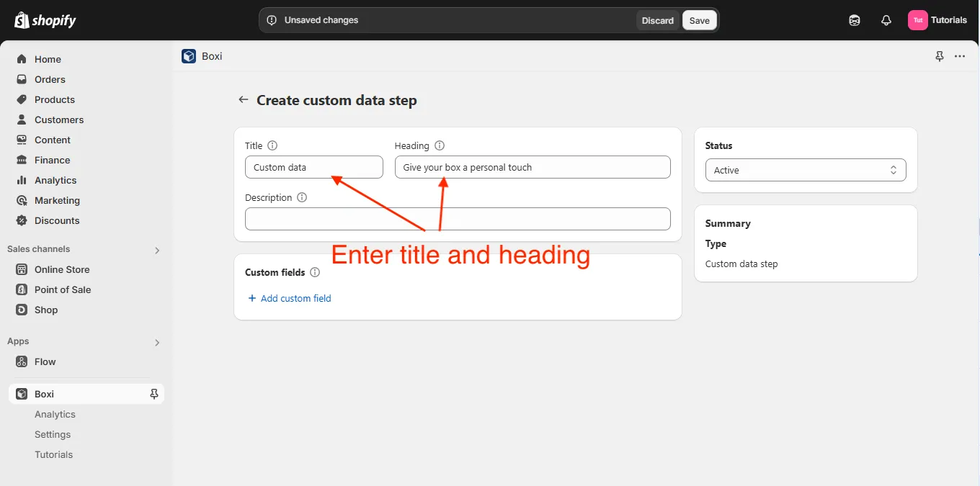Open the Tutorials page under Boxi
Viewport: 980px width, 486px height.
(x=53, y=454)
